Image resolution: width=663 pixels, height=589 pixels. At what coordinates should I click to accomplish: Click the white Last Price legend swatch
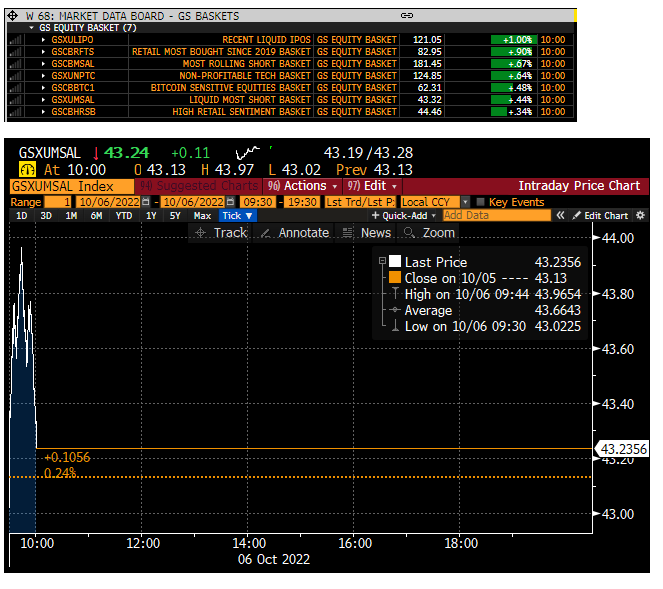tap(395, 261)
